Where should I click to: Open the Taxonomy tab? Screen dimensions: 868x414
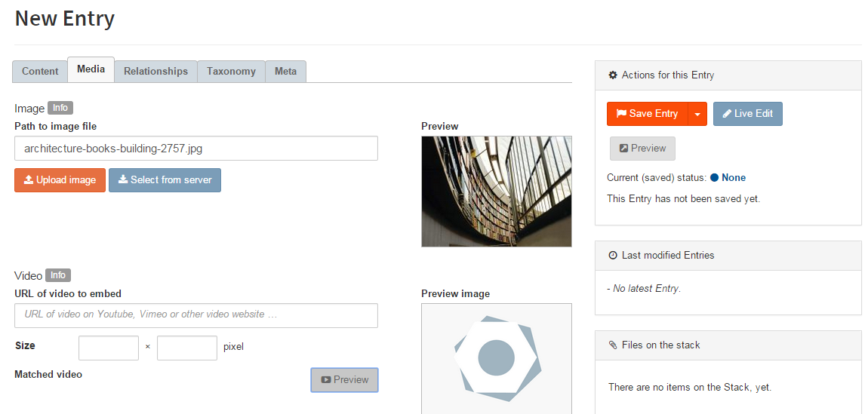point(231,72)
